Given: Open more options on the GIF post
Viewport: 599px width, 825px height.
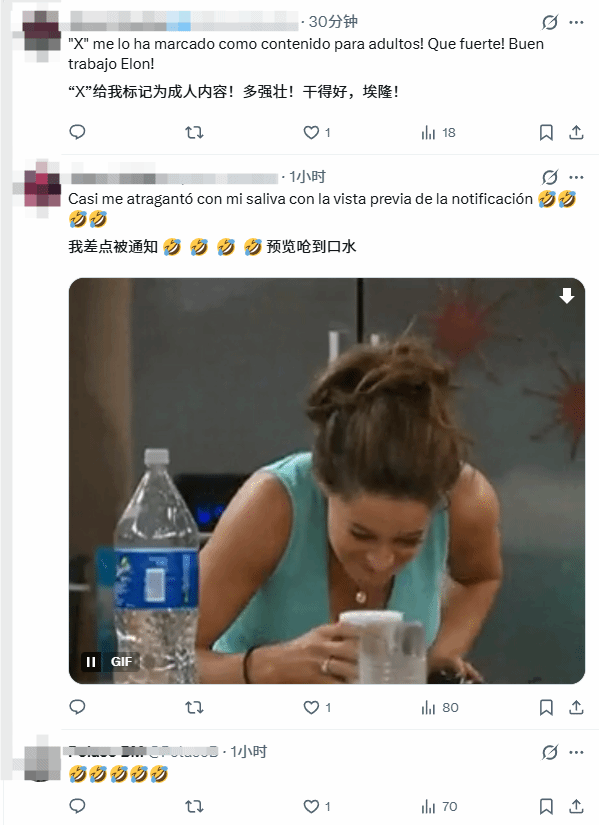Looking at the screenshot, I should (x=576, y=177).
